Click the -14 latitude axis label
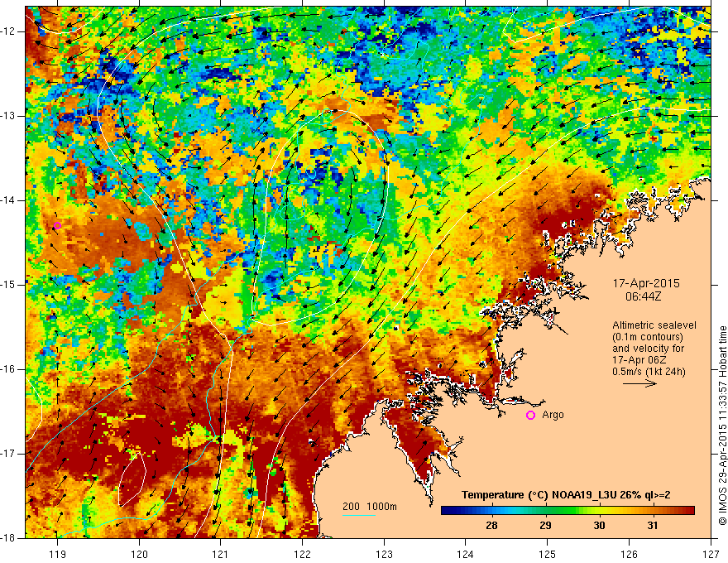 pos(9,200)
